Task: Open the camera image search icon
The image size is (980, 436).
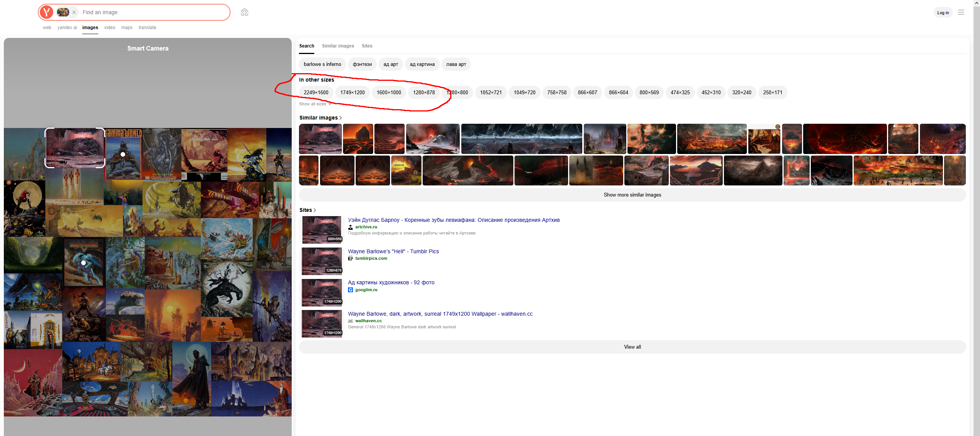Action: pyautogui.click(x=244, y=12)
